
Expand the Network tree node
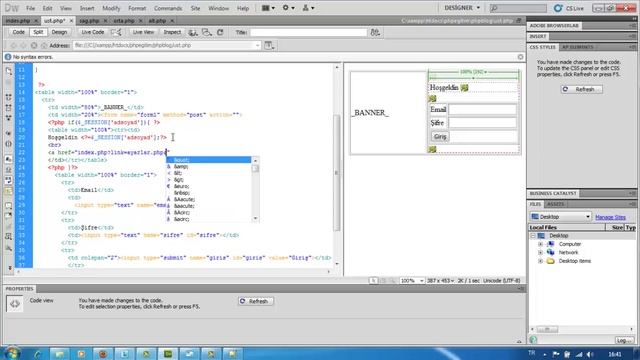540,253
